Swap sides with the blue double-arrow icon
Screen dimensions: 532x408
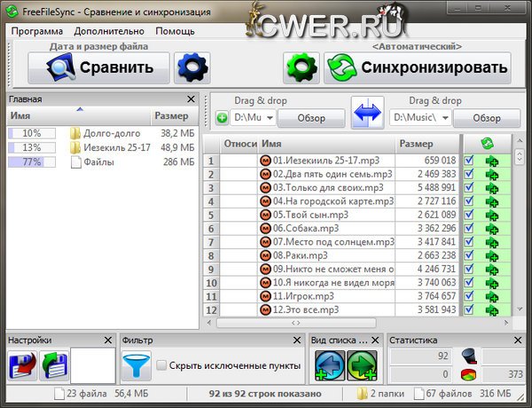[366, 117]
